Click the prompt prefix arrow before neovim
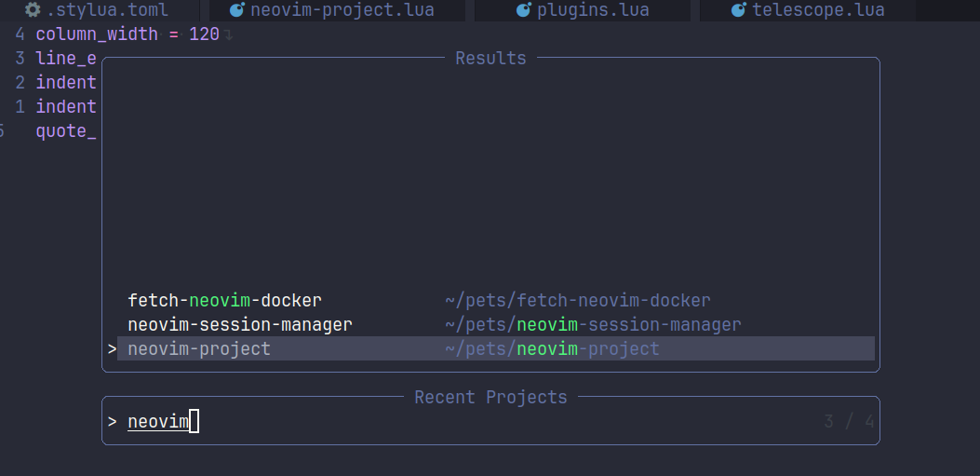 click(x=112, y=422)
